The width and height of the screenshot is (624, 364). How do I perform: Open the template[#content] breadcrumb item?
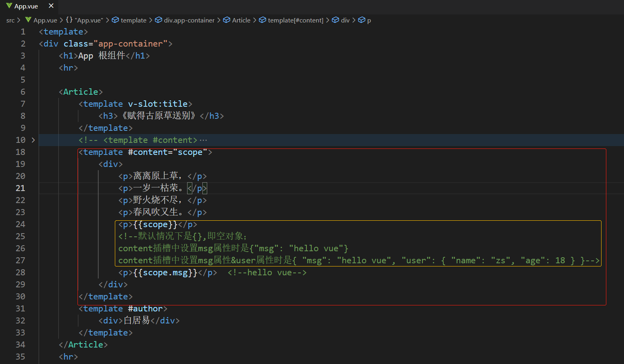coord(296,20)
